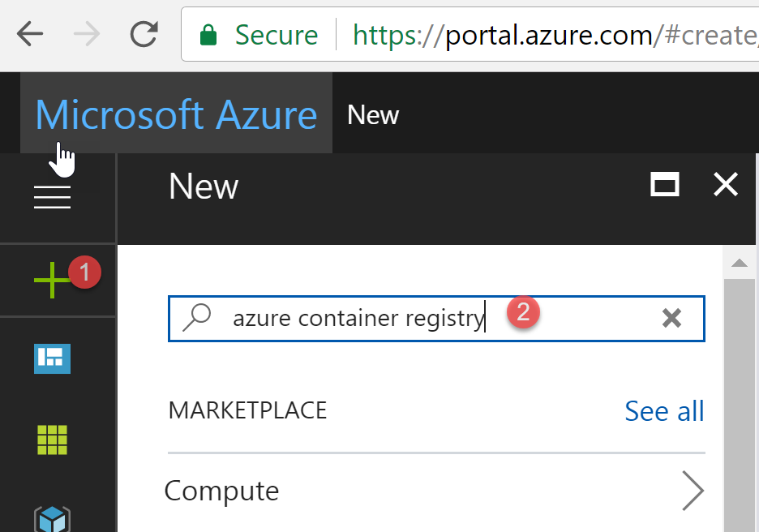Select the portal.azure.com address bar
The width and height of the screenshot is (759, 532).
pyautogui.click(x=470, y=34)
